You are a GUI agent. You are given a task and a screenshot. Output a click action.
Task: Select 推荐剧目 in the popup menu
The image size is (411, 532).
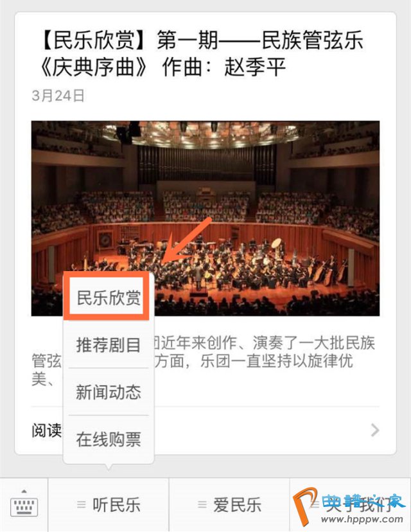tap(109, 345)
